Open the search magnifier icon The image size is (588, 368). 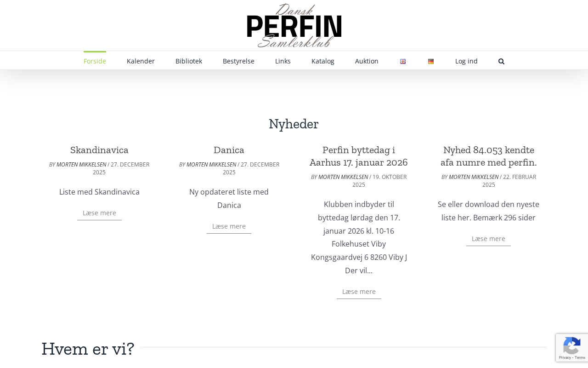[501, 61]
